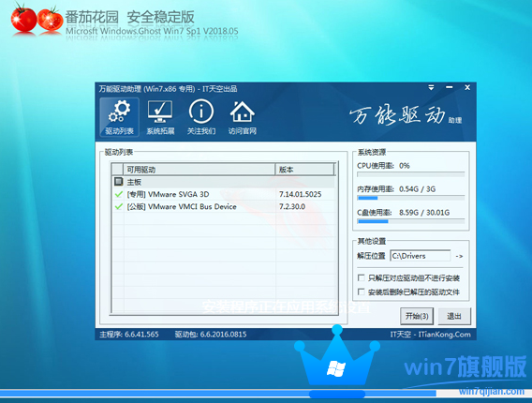This screenshot has width=532, height=403.
Task: Toggle check mark for VMware VMCI Bus Device
Action: (x=118, y=206)
